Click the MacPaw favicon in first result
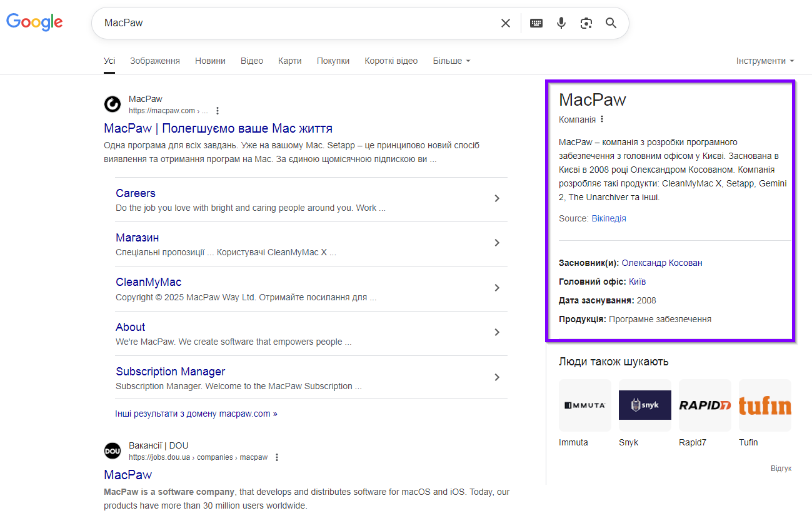This screenshot has height=518, width=812. coord(113,104)
